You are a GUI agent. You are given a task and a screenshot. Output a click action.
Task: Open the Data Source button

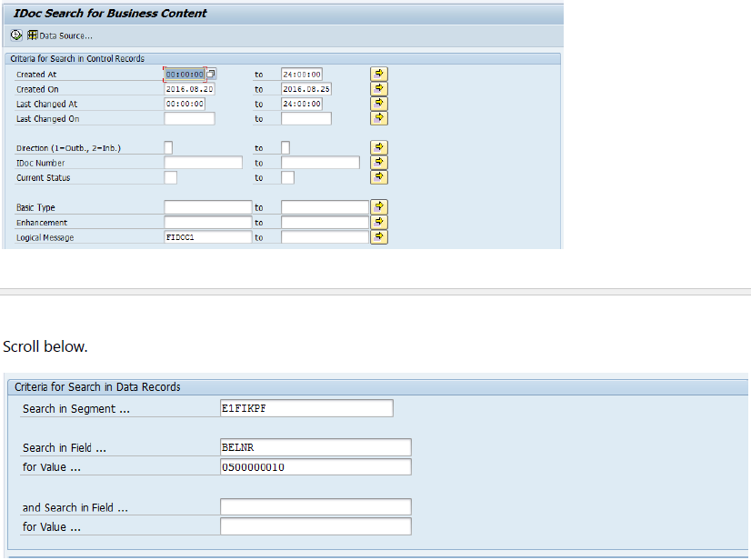(x=60, y=35)
